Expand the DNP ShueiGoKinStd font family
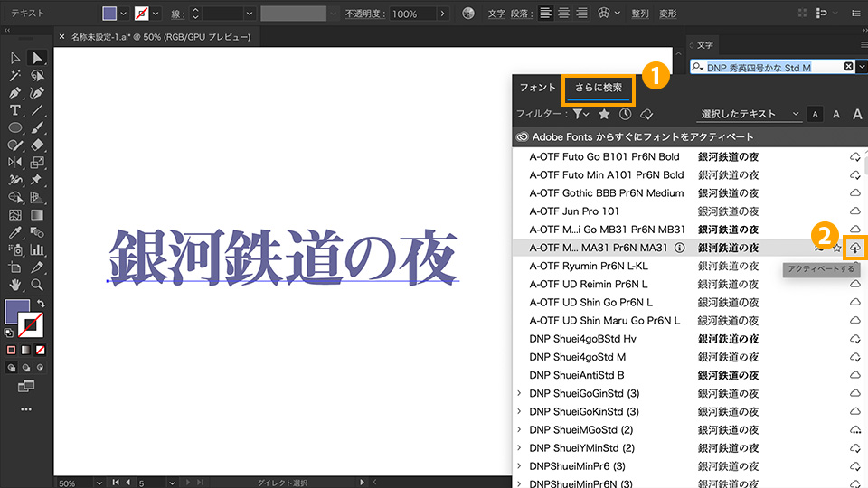Screen dimensions: 868x488 (519, 412)
